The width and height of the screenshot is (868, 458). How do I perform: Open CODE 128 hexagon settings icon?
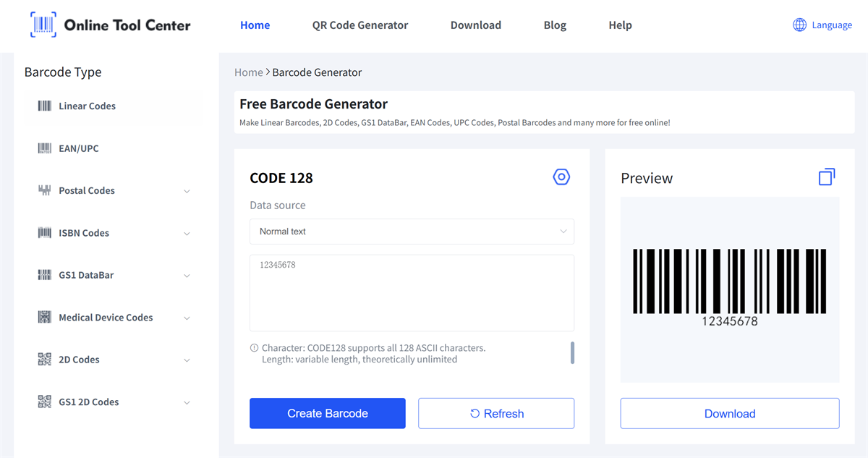(561, 177)
